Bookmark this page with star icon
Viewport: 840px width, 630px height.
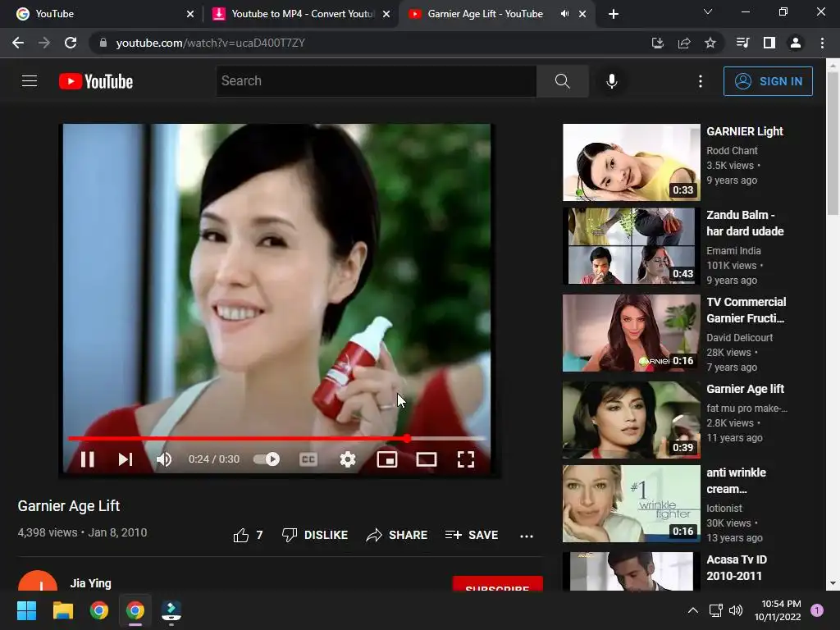[710, 43]
